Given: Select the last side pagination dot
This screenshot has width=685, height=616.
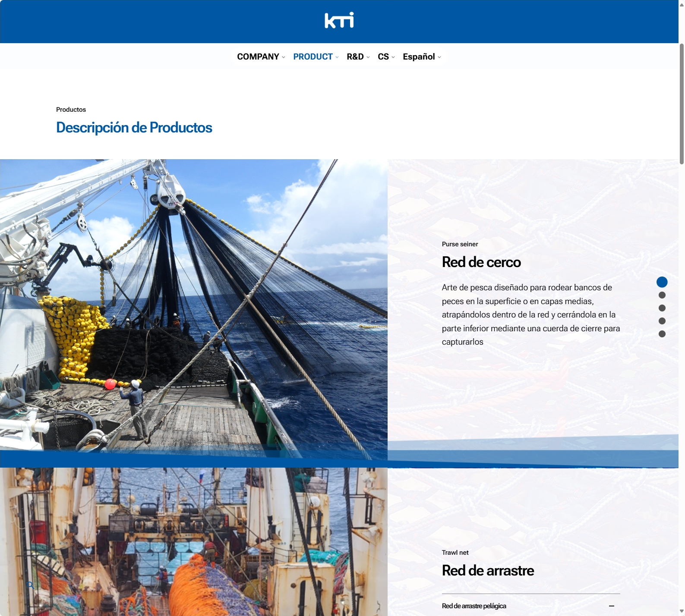Looking at the screenshot, I should pyautogui.click(x=662, y=334).
